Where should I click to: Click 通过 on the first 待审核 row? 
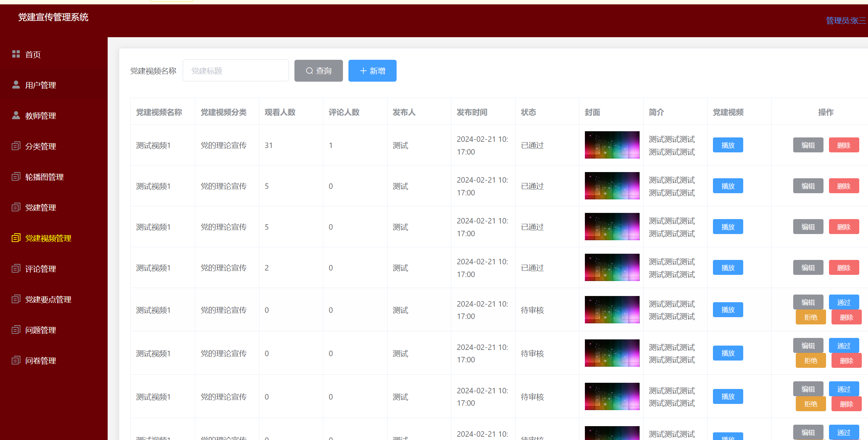(x=844, y=302)
